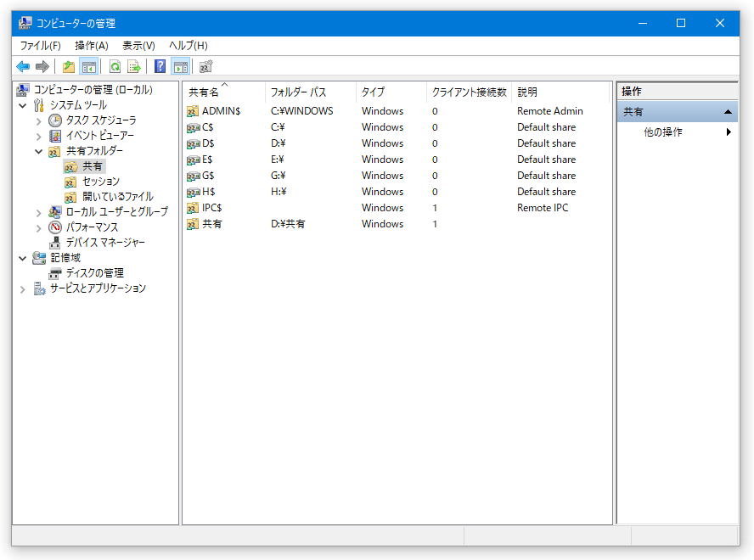The width and height of the screenshot is (754, 560).
Task: Sort by 共有名 column header
Action: coord(224,92)
